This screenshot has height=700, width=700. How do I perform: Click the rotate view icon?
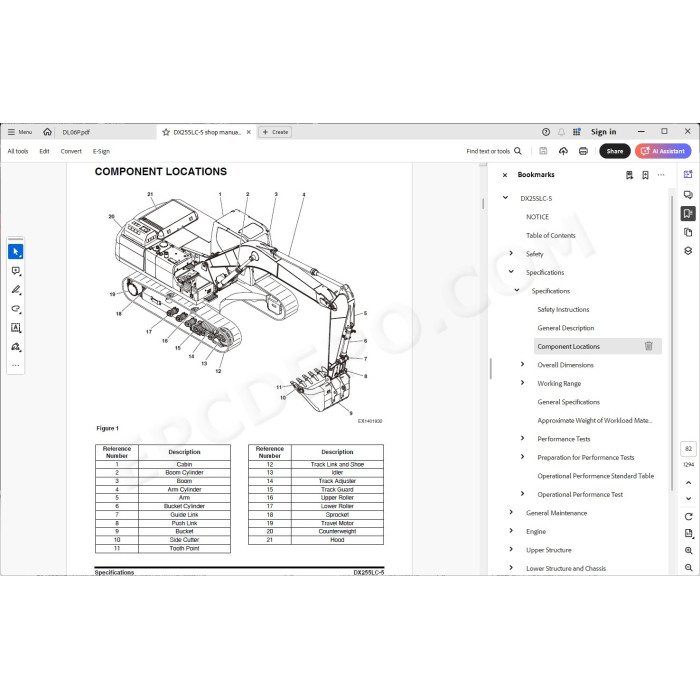(688, 517)
